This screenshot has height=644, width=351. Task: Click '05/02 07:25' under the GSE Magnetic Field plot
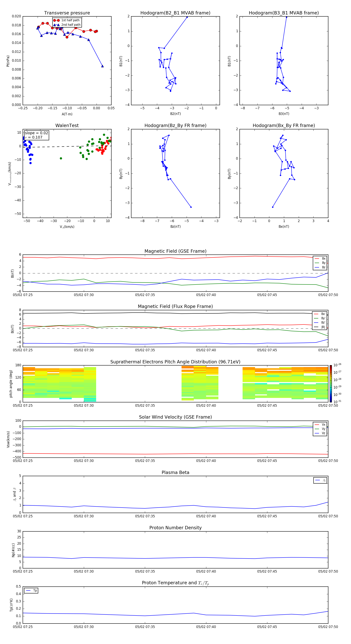pos(23,295)
